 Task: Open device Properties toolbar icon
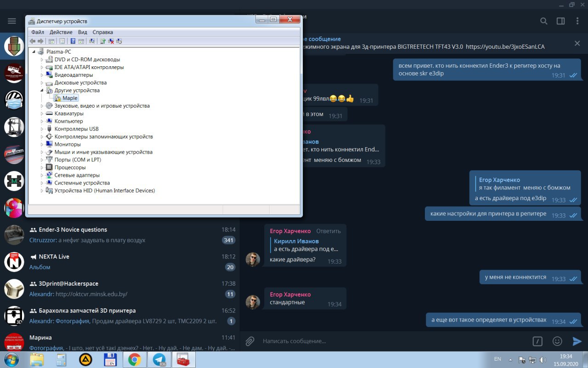pos(62,41)
